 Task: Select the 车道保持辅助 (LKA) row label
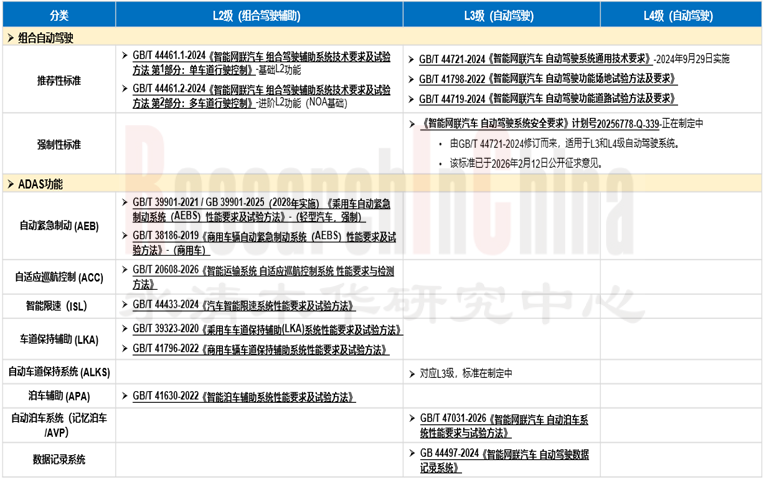pyautogui.click(x=59, y=340)
